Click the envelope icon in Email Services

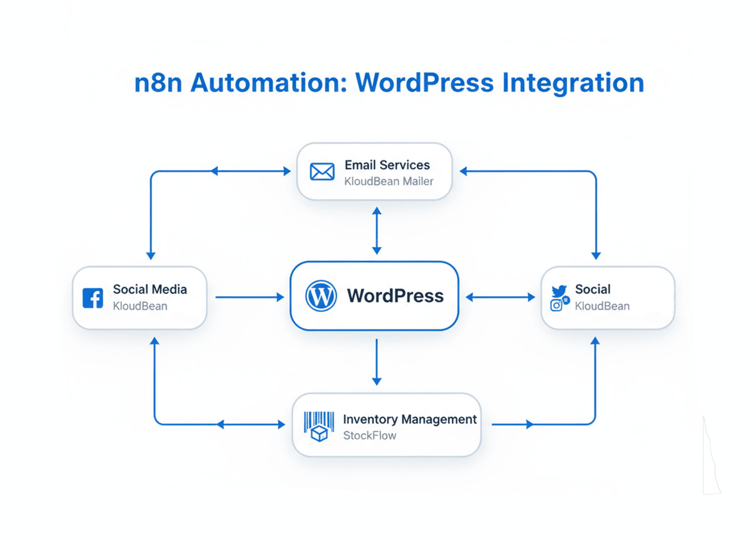[322, 172]
